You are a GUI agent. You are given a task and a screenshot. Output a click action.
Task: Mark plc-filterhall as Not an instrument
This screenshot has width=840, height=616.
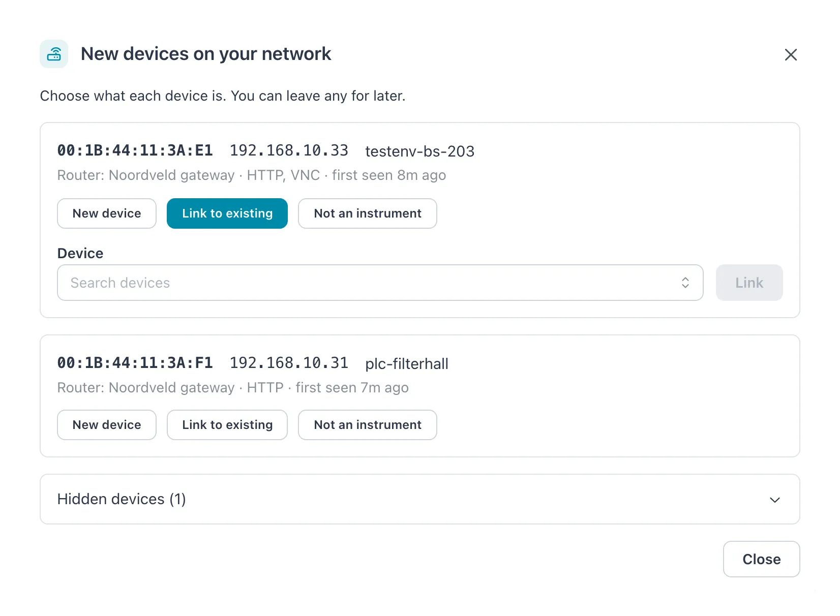(x=368, y=425)
